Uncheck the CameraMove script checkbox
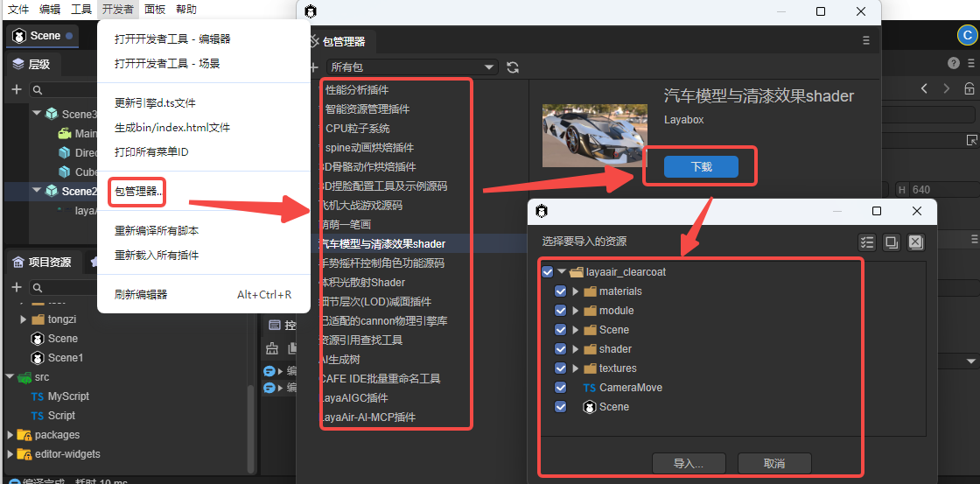This screenshot has width=980, height=484. (x=561, y=388)
